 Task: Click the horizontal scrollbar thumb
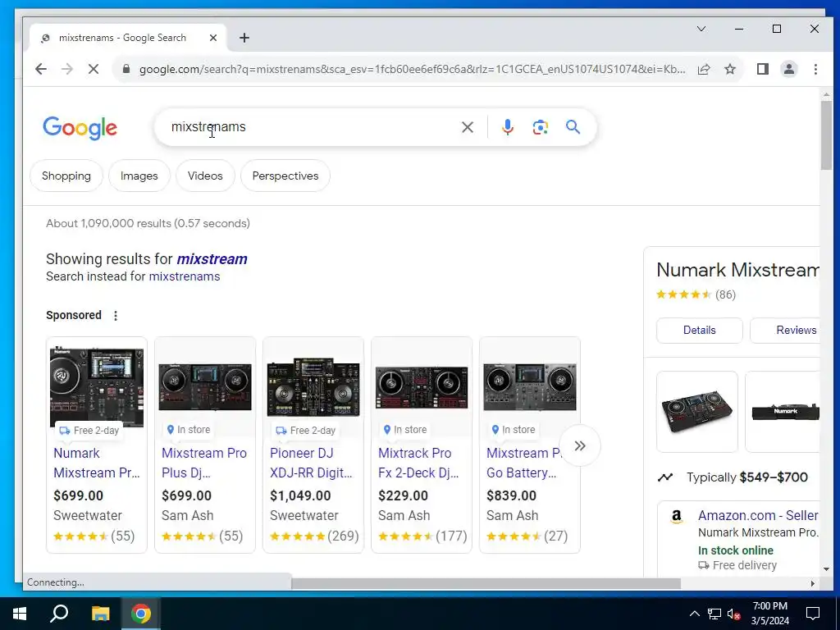(x=486, y=583)
